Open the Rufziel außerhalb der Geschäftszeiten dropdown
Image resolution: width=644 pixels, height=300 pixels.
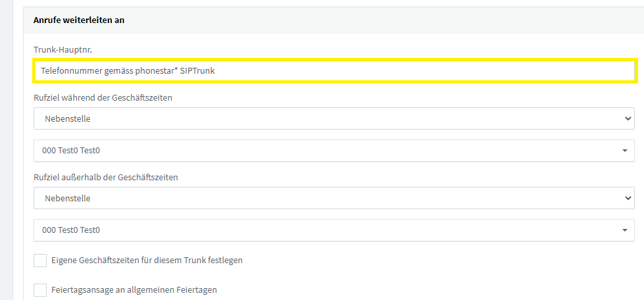(334, 198)
